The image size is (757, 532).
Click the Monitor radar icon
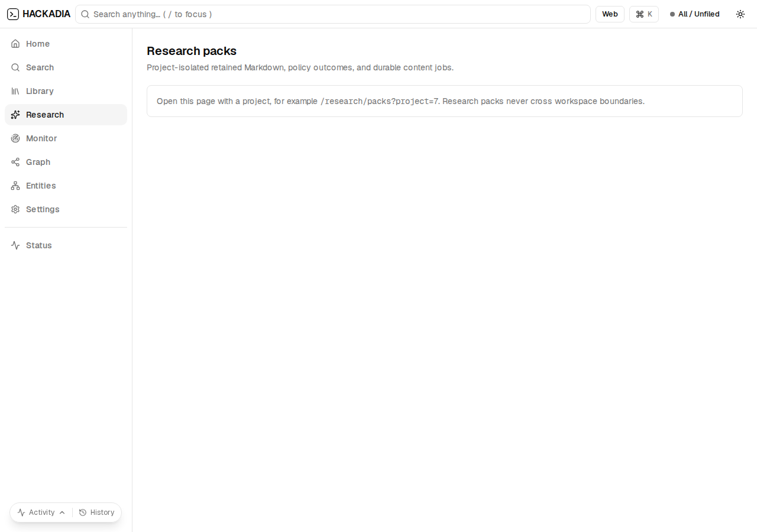(x=15, y=138)
